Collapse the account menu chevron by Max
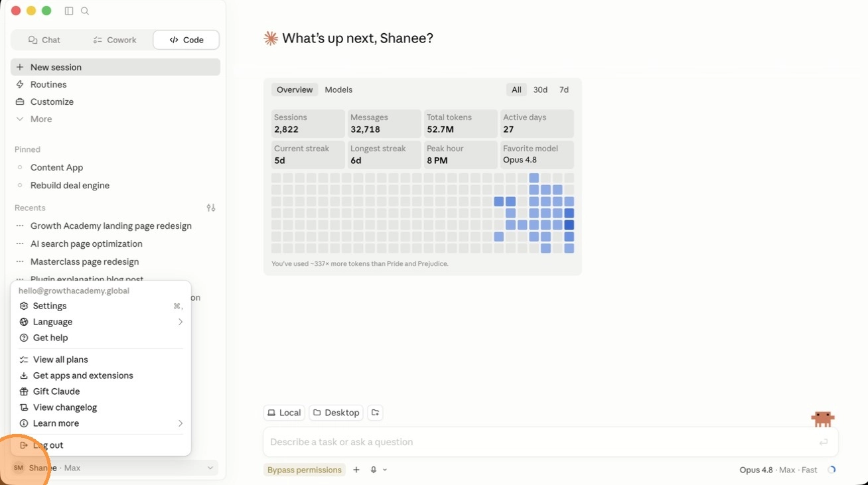Image resolution: width=868 pixels, height=485 pixels. [x=210, y=468]
